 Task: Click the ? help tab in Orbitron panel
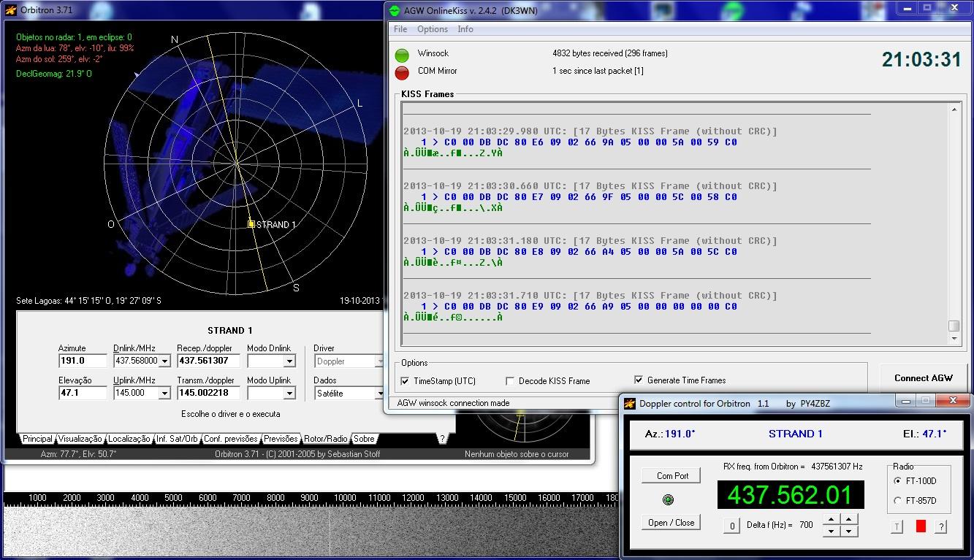pos(441,439)
